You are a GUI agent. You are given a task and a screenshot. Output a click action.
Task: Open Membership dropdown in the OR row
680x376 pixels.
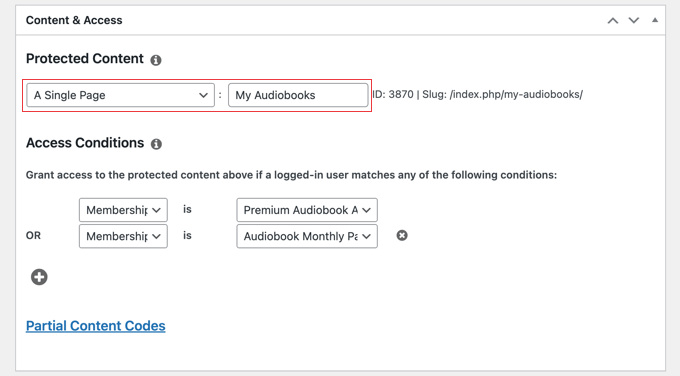point(123,236)
